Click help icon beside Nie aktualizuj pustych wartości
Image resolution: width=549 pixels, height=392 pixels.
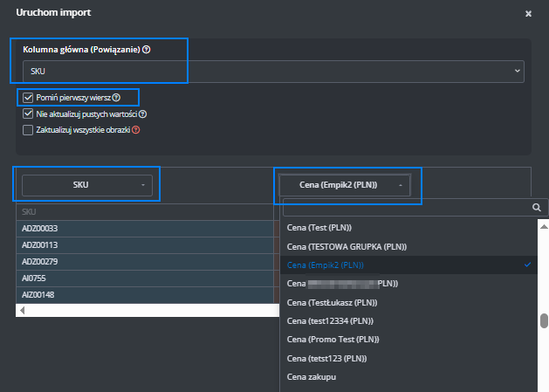click(142, 113)
